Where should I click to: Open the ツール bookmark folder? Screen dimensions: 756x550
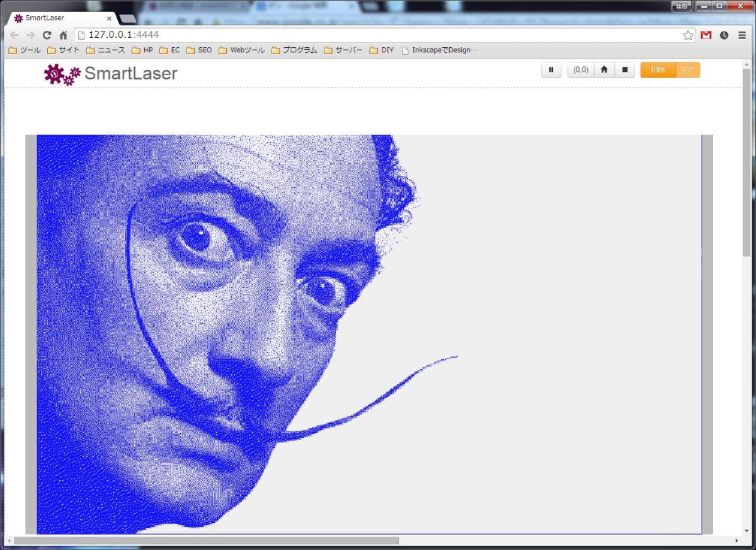(25, 50)
